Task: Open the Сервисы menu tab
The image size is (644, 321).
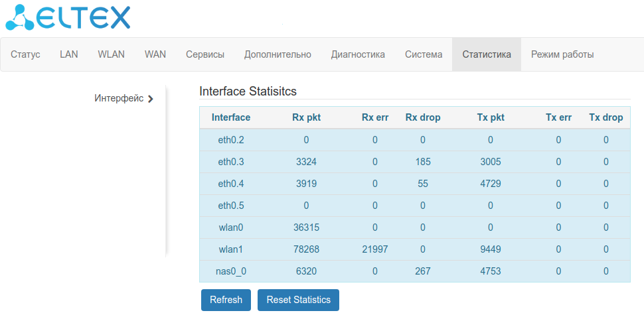Action: tap(205, 54)
